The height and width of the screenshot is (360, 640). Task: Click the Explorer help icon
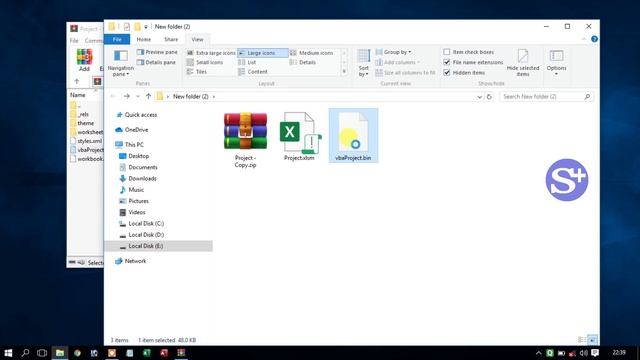click(594, 39)
